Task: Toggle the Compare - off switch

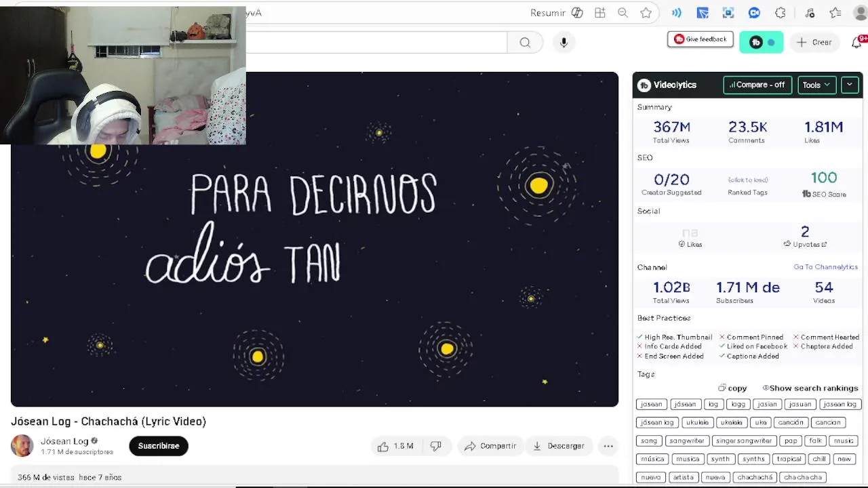Action: [757, 85]
